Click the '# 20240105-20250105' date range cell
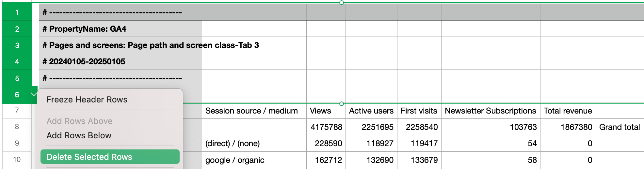Screen dimensions: 644x169 pos(121,61)
